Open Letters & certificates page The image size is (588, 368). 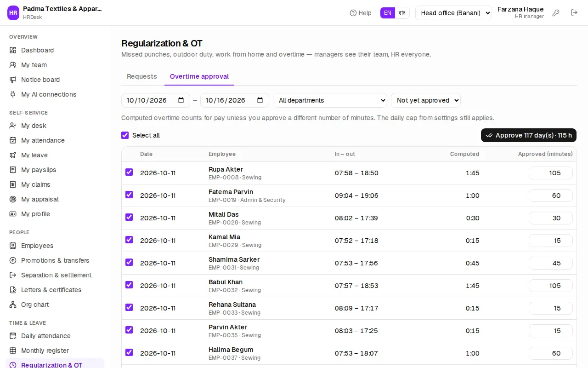55,290
